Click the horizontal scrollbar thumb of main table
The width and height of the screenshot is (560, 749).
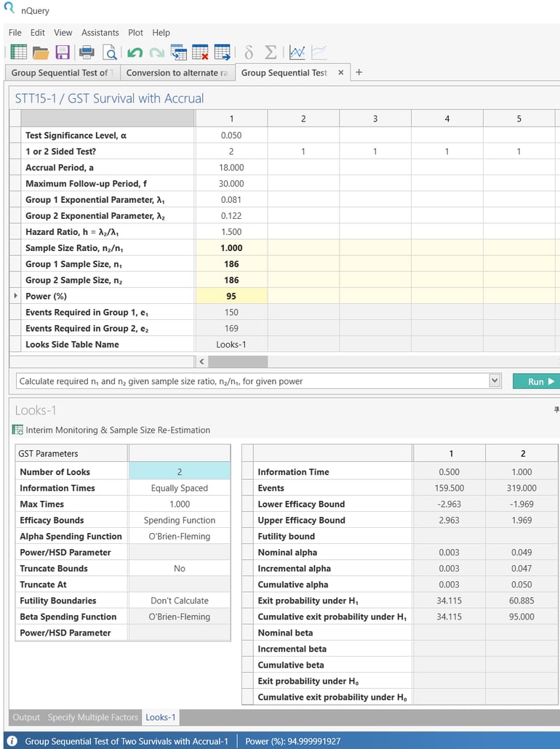[238, 361]
